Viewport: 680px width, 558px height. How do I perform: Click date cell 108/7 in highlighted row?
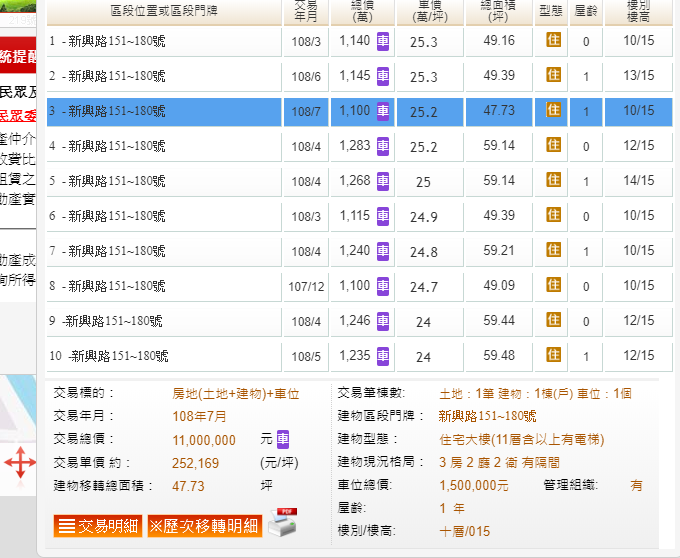coord(306,112)
